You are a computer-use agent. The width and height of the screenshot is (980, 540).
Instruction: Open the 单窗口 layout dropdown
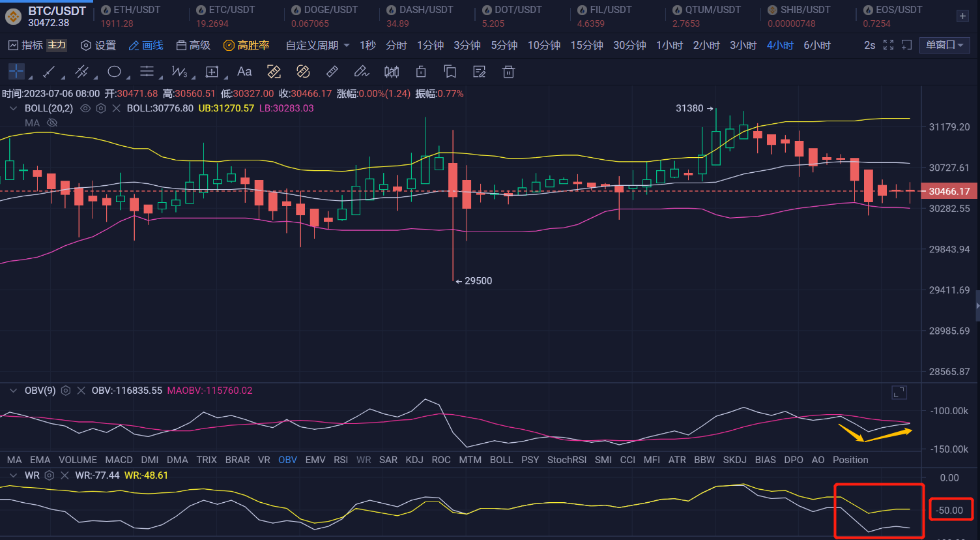click(x=944, y=45)
